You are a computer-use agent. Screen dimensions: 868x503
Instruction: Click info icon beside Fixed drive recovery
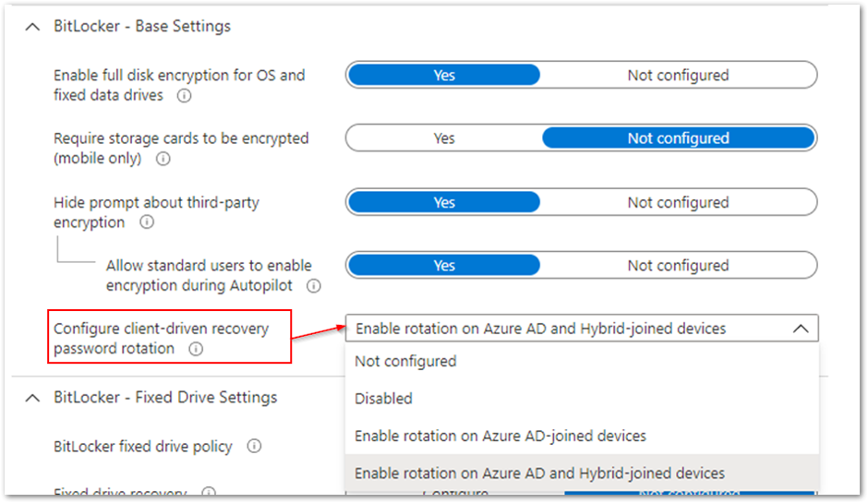point(209,494)
